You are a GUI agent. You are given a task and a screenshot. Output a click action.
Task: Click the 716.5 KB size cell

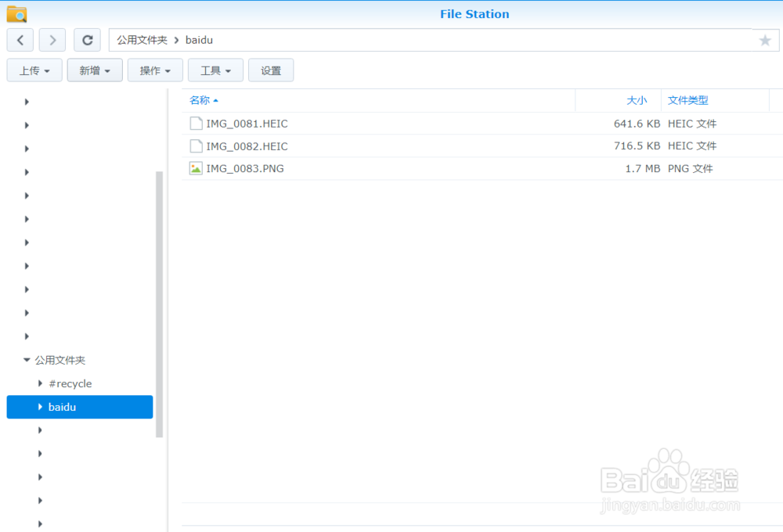(x=637, y=146)
